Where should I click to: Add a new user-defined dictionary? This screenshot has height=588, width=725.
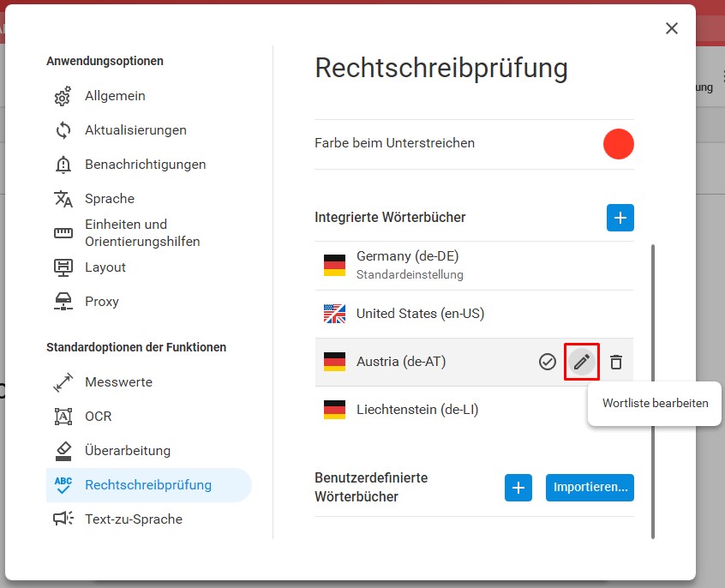[518, 488]
